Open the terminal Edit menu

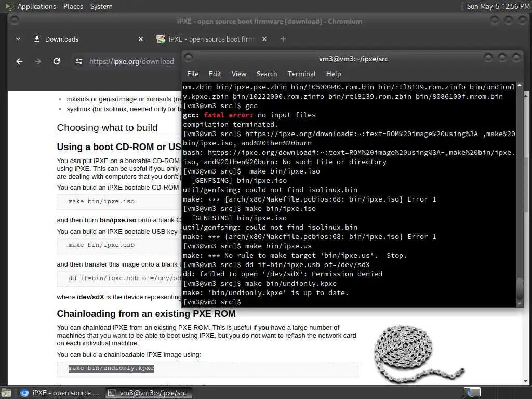tap(215, 74)
